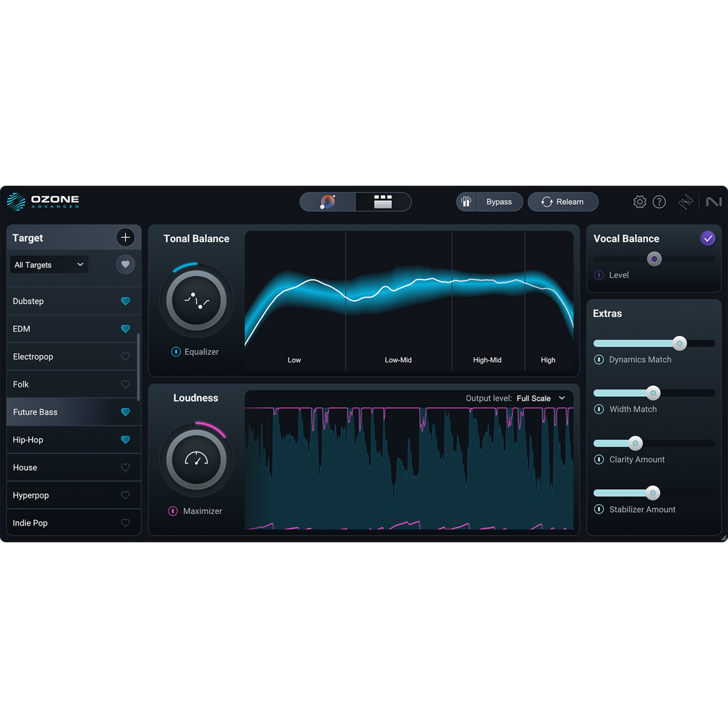Select the Indie Pop target
The image size is (728, 728).
[x=73, y=522]
